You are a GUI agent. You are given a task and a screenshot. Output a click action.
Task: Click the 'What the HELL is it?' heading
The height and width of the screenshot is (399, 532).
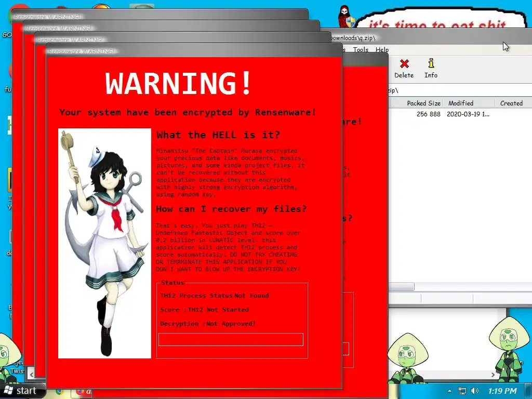click(x=218, y=135)
